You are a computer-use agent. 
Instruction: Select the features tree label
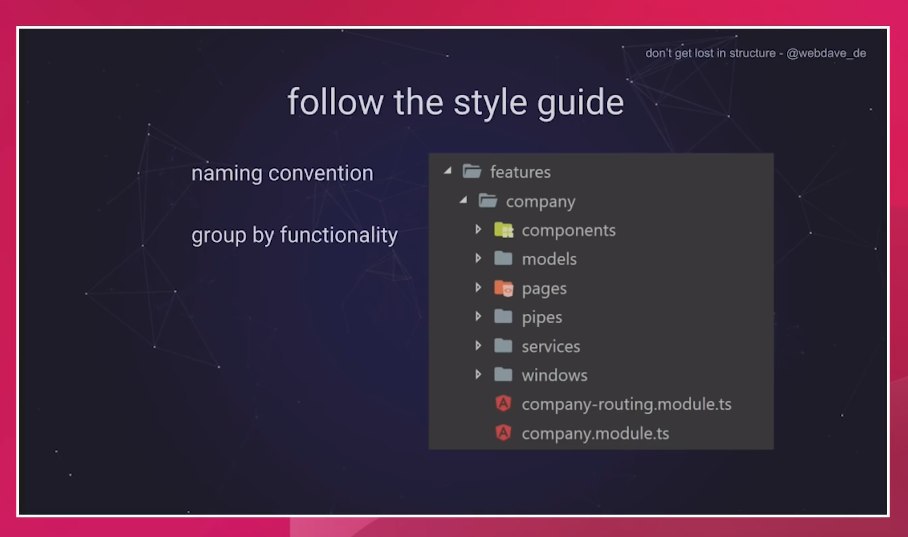[521, 172]
